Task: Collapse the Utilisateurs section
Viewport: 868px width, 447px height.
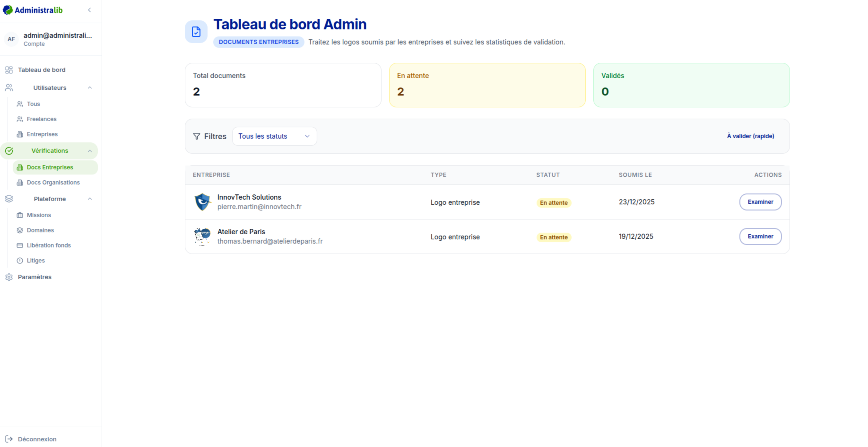Action: [x=90, y=88]
